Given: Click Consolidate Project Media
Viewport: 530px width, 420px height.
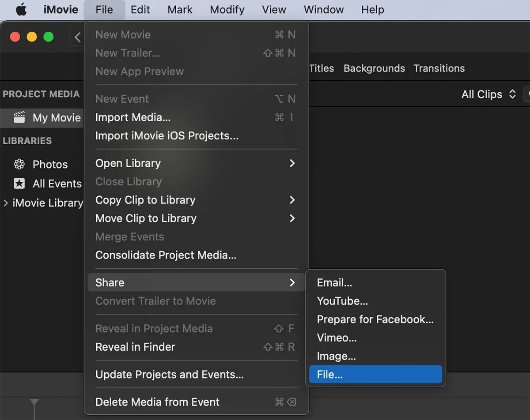Looking at the screenshot, I should tap(166, 255).
